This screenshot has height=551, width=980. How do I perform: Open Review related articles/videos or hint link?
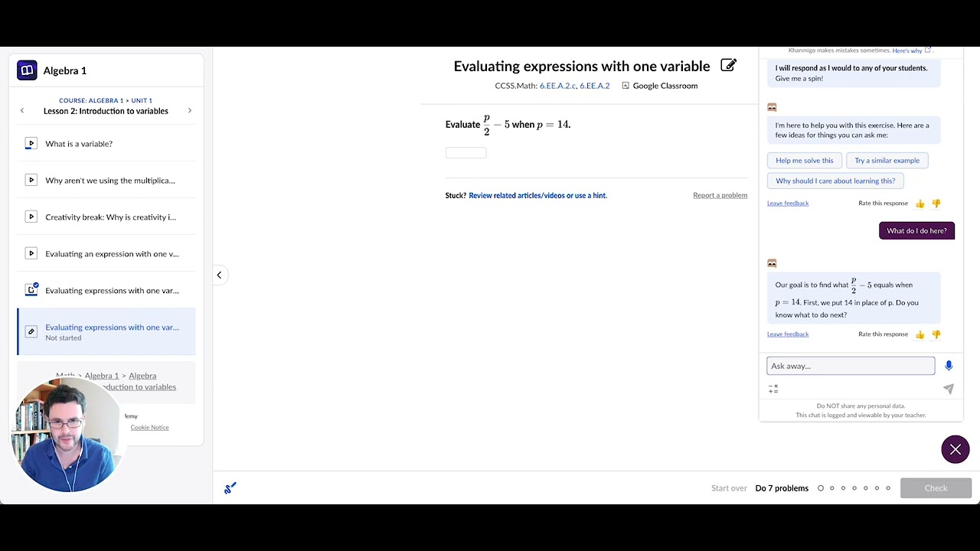tap(537, 195)
